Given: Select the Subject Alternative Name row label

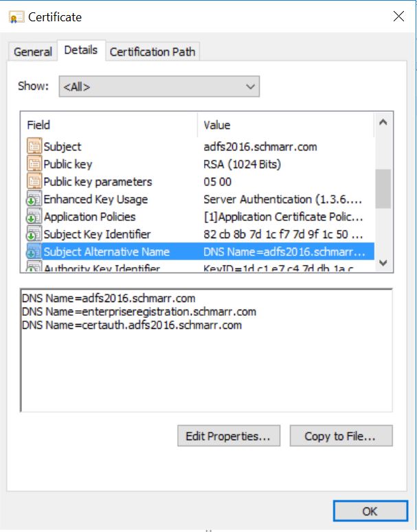Looking at the screenshot, I should pyautogui.click(x=106, y=252).
